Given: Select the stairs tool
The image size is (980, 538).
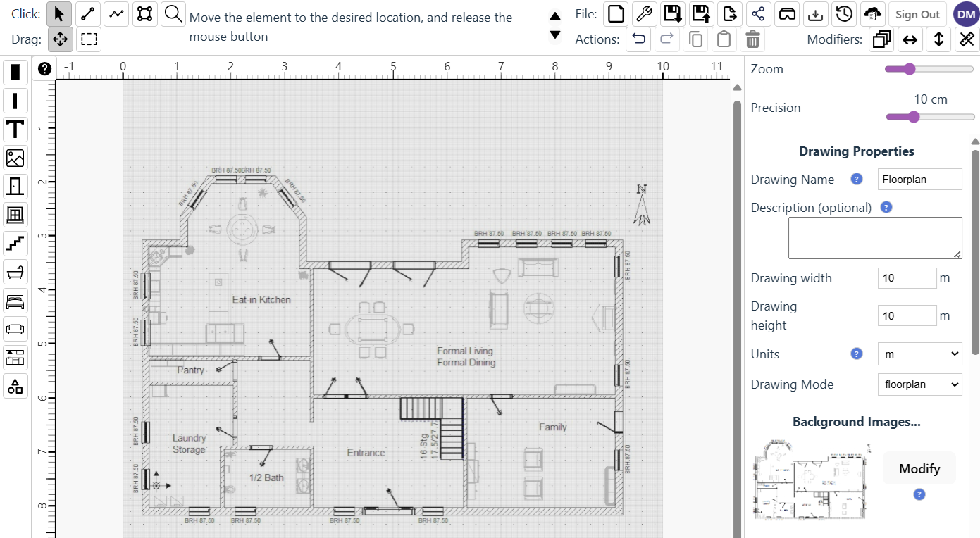Looking at the screenshot, I should coord(15,243).
